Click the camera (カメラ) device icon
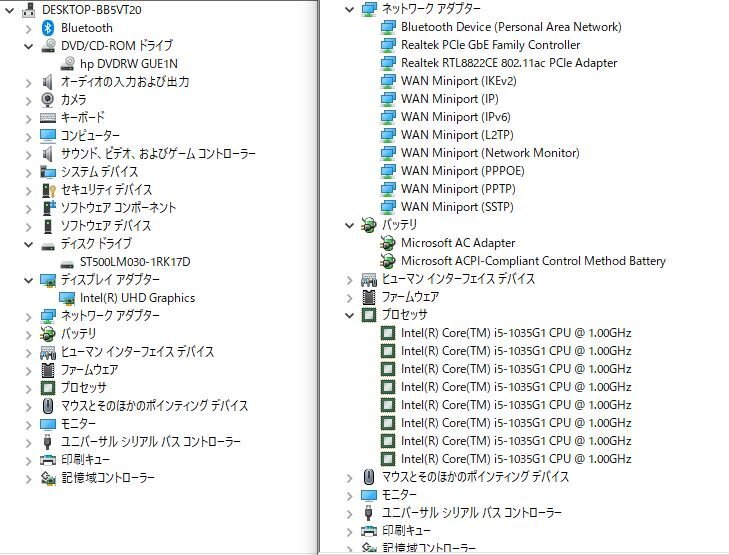This screenshot has width=729, height=555. pyautogui.click(x=47, y=99)
